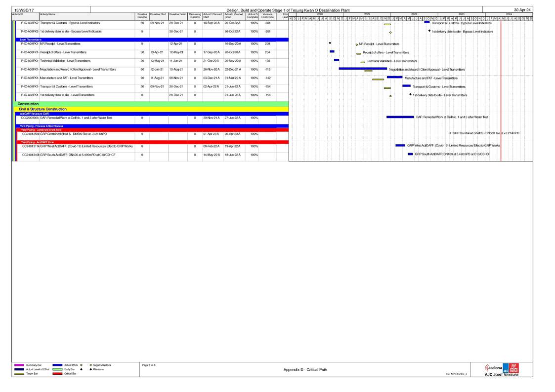Screen dimensions: 555x392
Task: Click milestone for 1st delivery Bypass Level Indicators
Action: point(429,31)
